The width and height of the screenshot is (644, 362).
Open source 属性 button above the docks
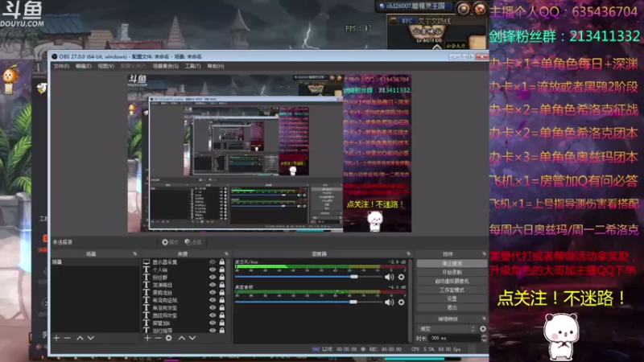click(x=170, y=242)
